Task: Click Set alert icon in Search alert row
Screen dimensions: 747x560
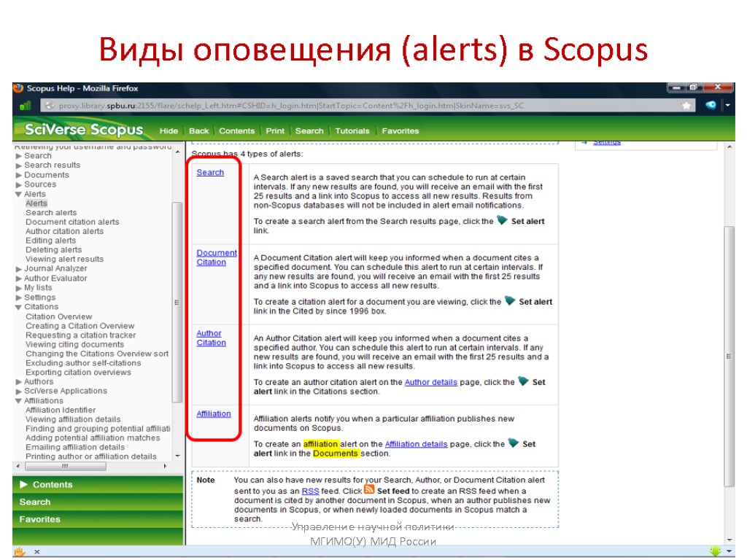Action: pos(502,220)
